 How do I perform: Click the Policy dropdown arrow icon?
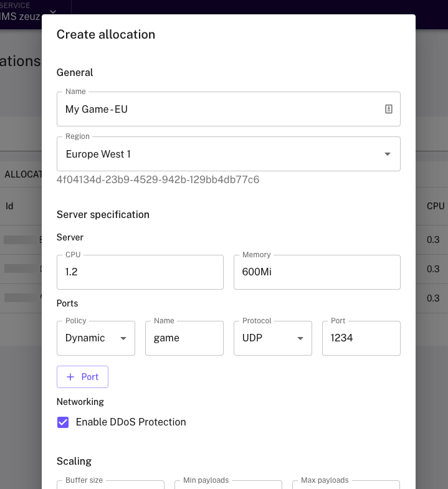pyautogui.click(x=123, y=338)
